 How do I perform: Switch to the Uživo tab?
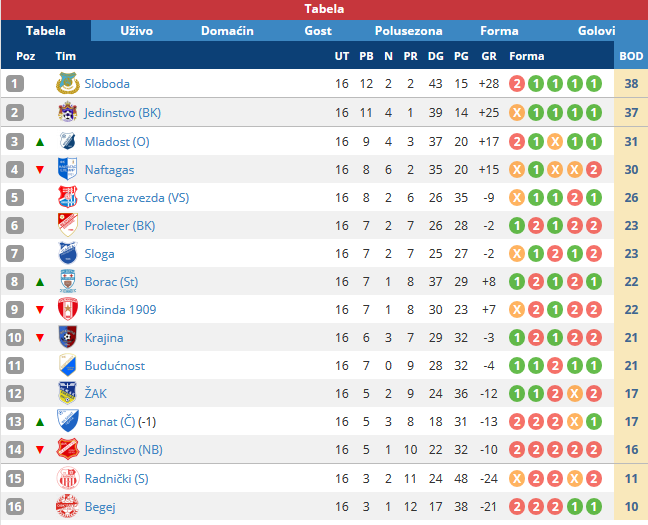[136, 31]
